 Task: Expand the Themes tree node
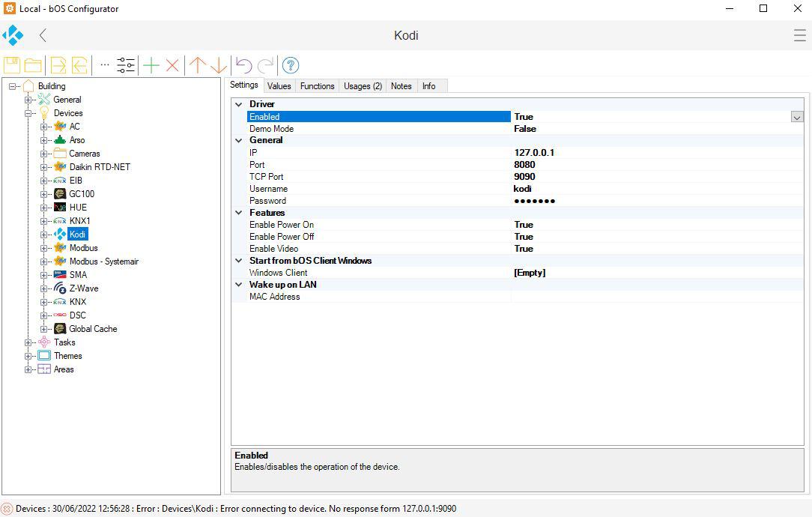click(x=28, y=356)
